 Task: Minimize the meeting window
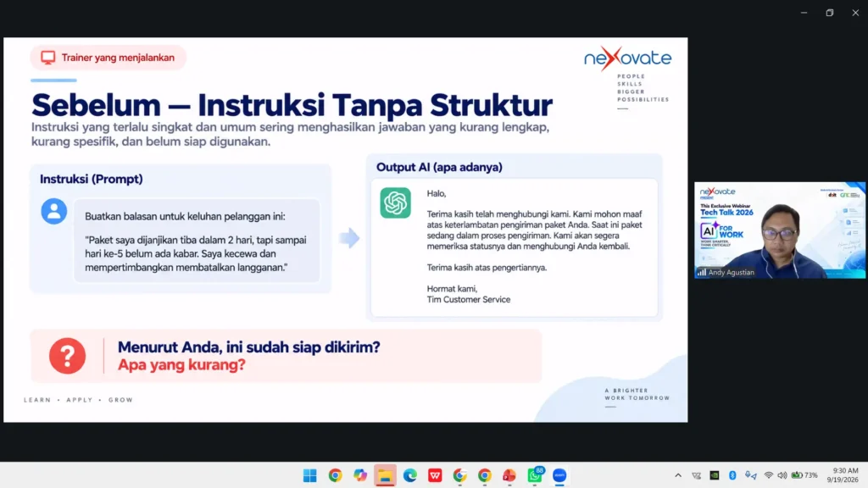[804, 13]
